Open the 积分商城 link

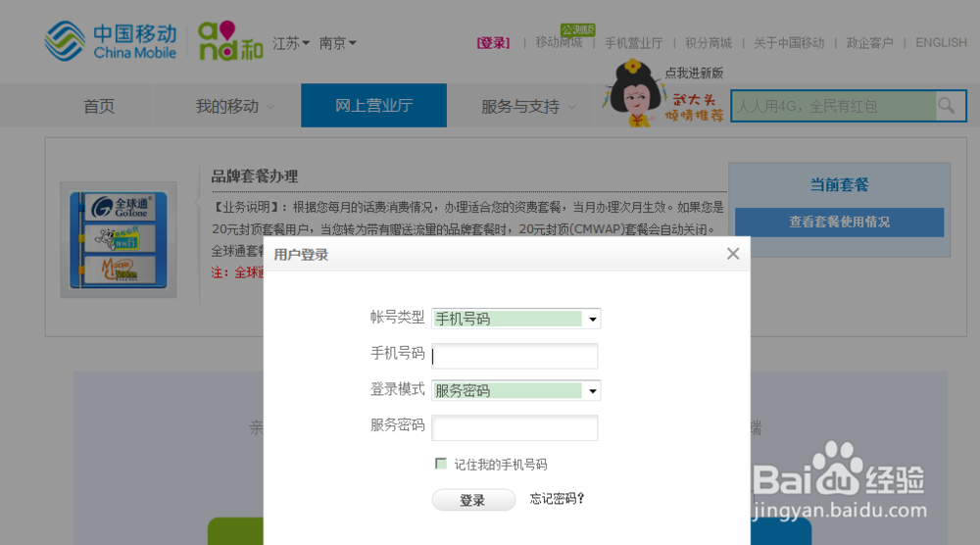pos(709,43)
